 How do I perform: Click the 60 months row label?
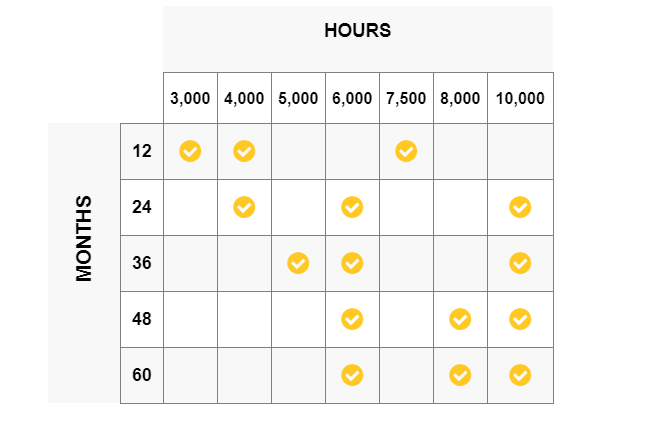(x=142, y=375)
